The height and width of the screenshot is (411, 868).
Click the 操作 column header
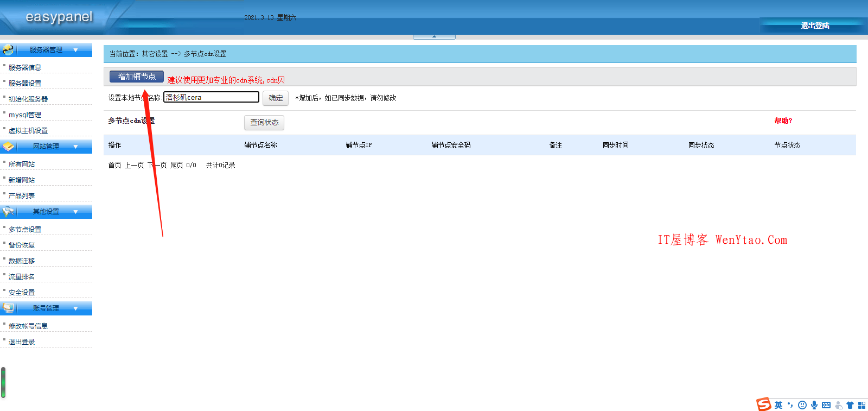pos(115,146)
